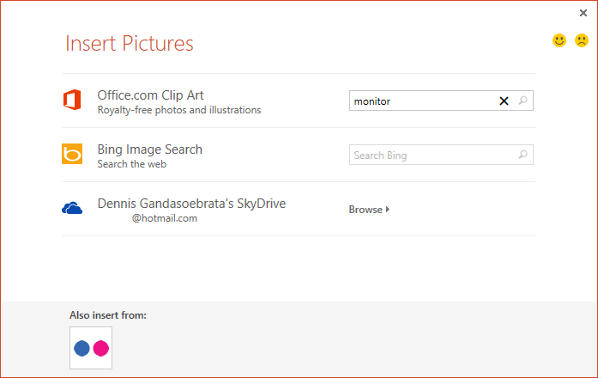Click the orange Bing logo icon
598x378 pixels.
point(72,154)
